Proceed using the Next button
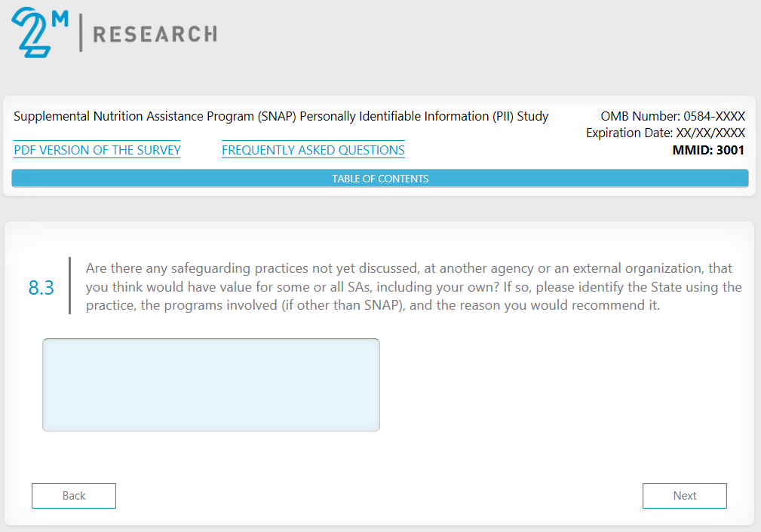 (x=685, y=496)
